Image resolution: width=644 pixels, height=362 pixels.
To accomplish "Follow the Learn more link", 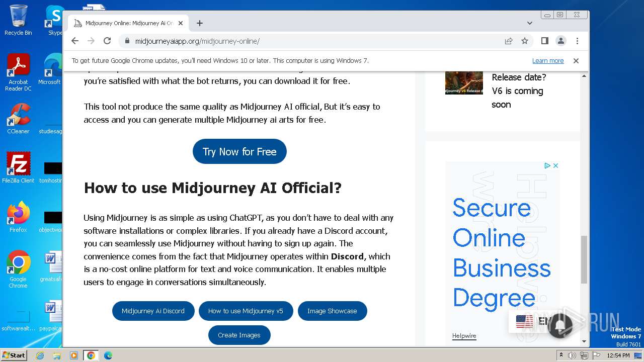I will pos(548,61).
